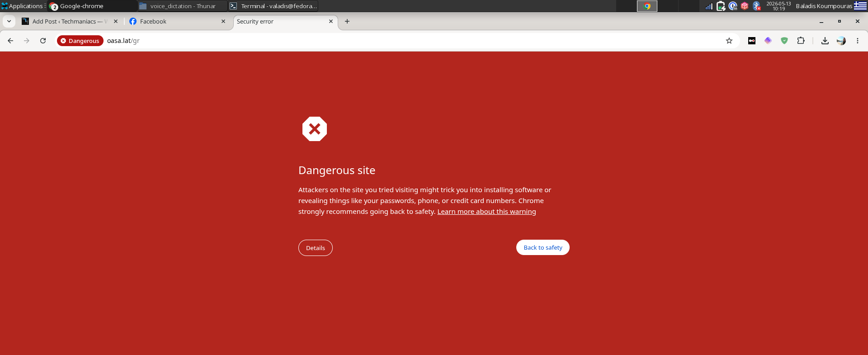
Task: Open the green shield extension icon
Action: coord(784,41)
